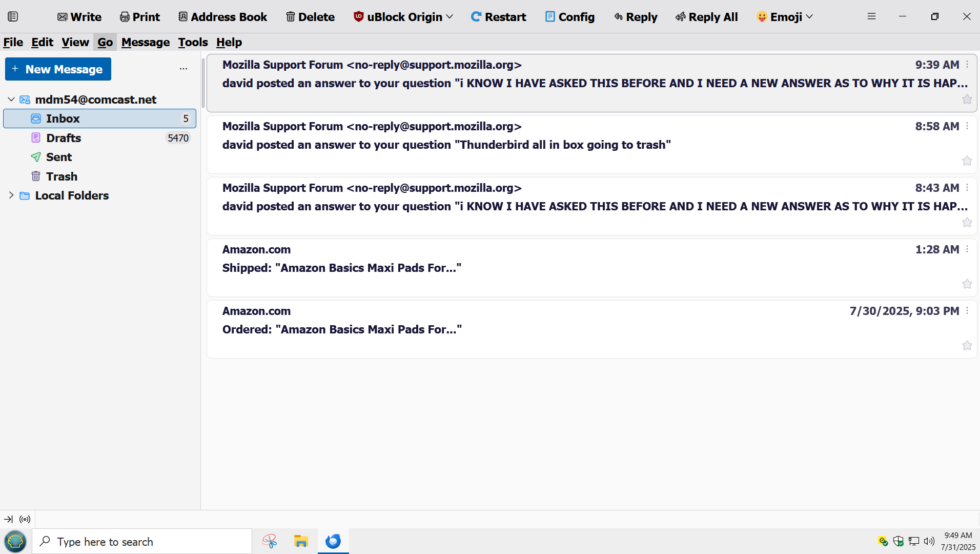Click the folder pane toggle status icon

point(8,519)
